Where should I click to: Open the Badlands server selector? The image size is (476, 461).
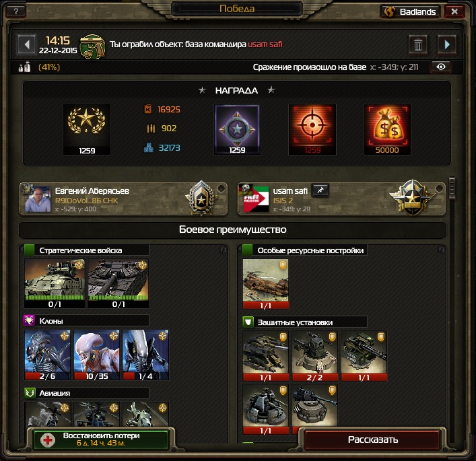coord(411,12)
